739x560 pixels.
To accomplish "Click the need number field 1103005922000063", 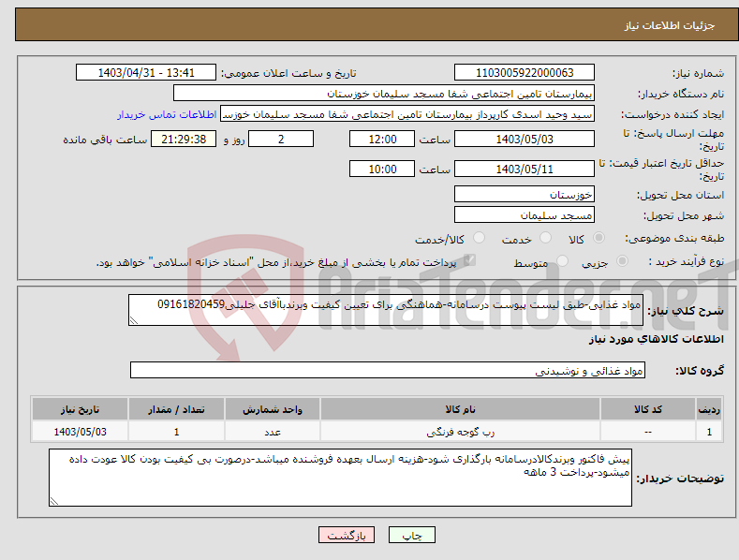I will coord(525,73).
